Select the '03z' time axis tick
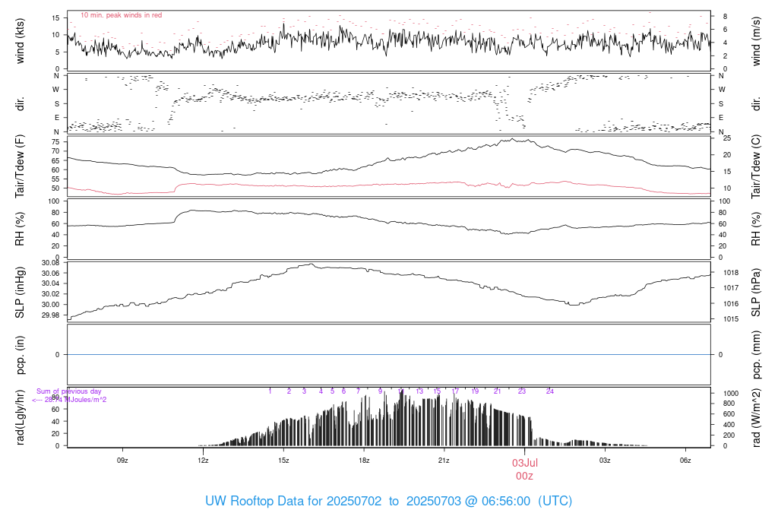 coord(604,461)
